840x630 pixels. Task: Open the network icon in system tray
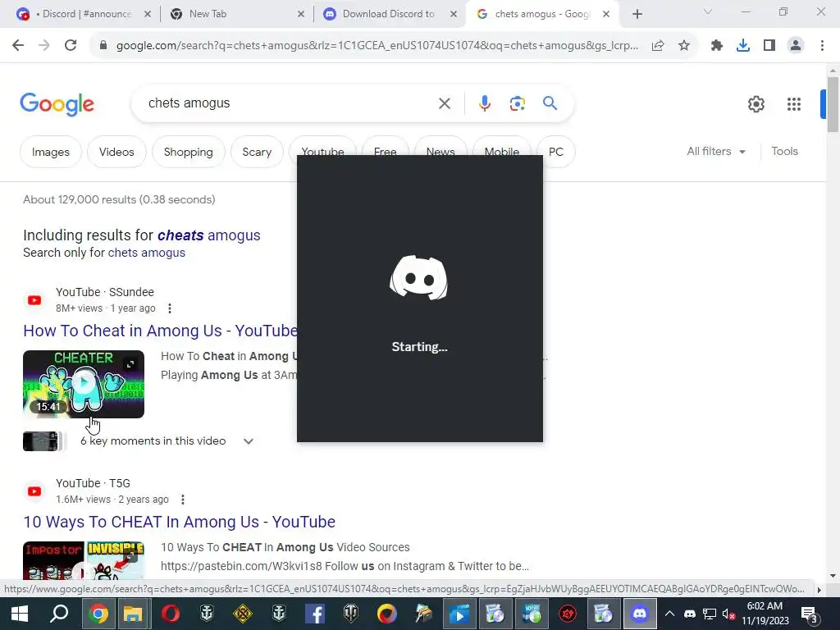(710, 614)
